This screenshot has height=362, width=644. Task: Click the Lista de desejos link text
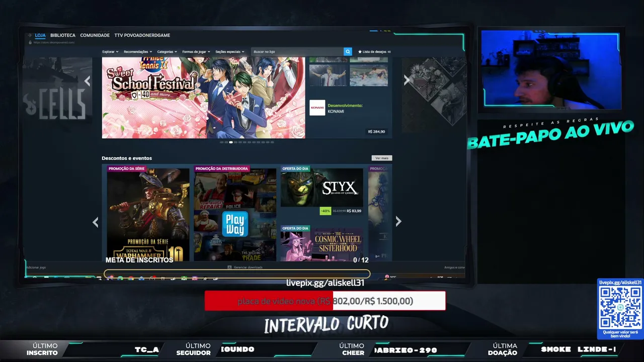coord(374,52)
